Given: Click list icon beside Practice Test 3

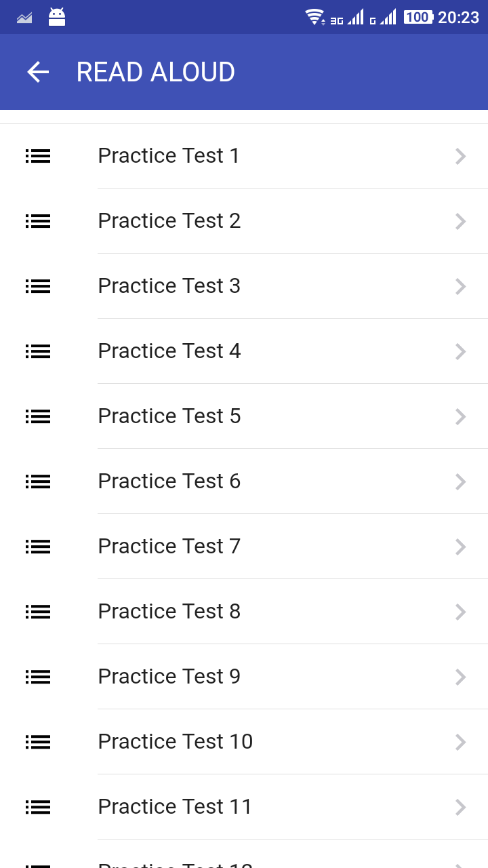Looking at the screenshot, I should [x=38, y=286].
